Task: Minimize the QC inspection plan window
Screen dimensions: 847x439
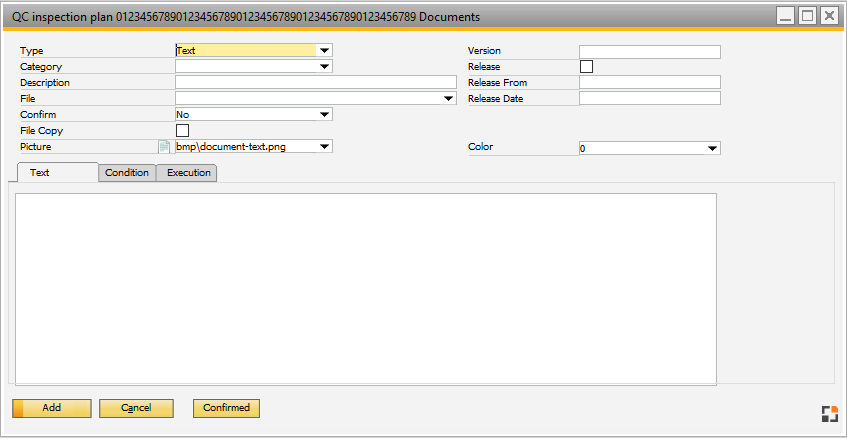Action: pos(787,16)
